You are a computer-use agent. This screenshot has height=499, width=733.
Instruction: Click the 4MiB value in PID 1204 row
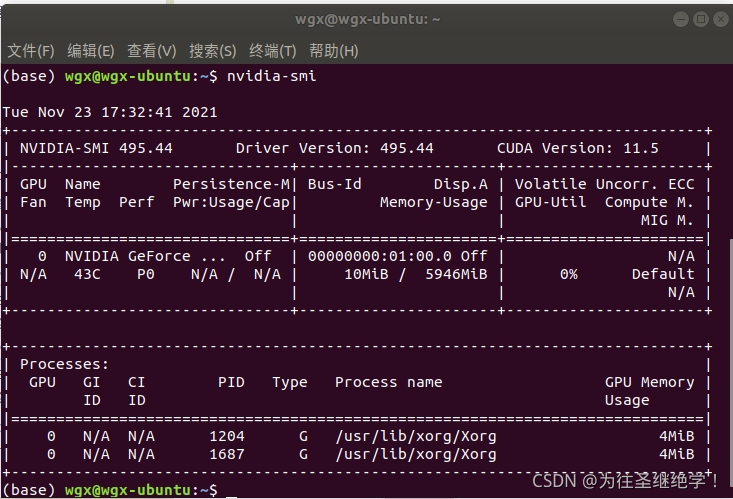(x=677, y=436)
